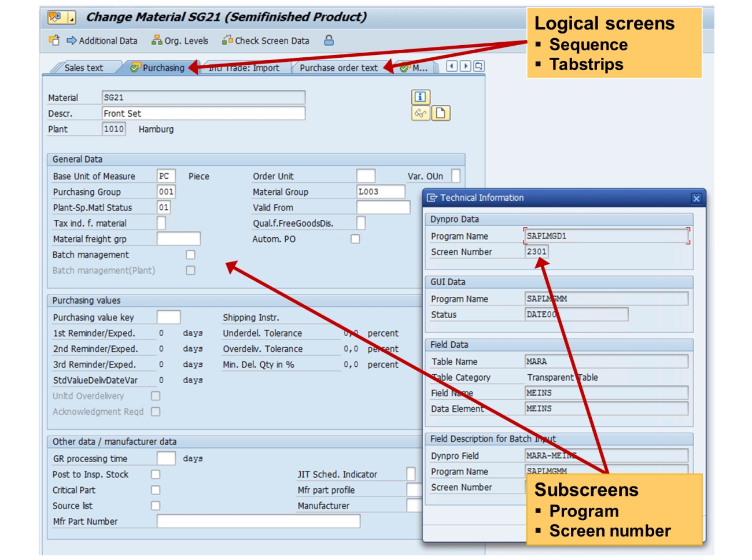
Task: Close the Technical Information dialog
Action: [696, 198]
